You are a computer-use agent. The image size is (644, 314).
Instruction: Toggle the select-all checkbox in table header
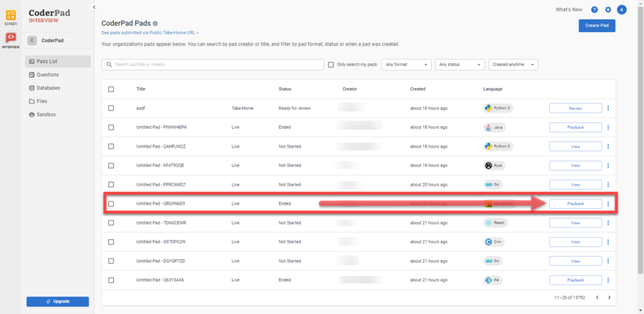tap(111, 89)
